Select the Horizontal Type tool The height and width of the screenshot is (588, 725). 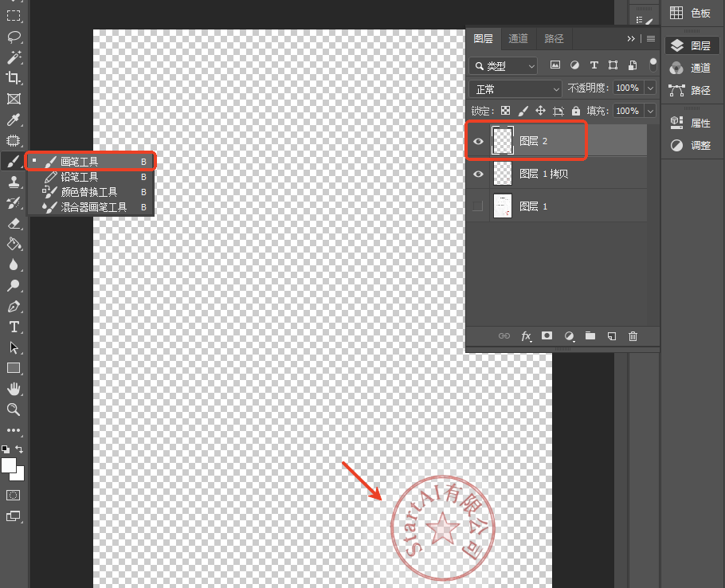(x=14, y=327)
